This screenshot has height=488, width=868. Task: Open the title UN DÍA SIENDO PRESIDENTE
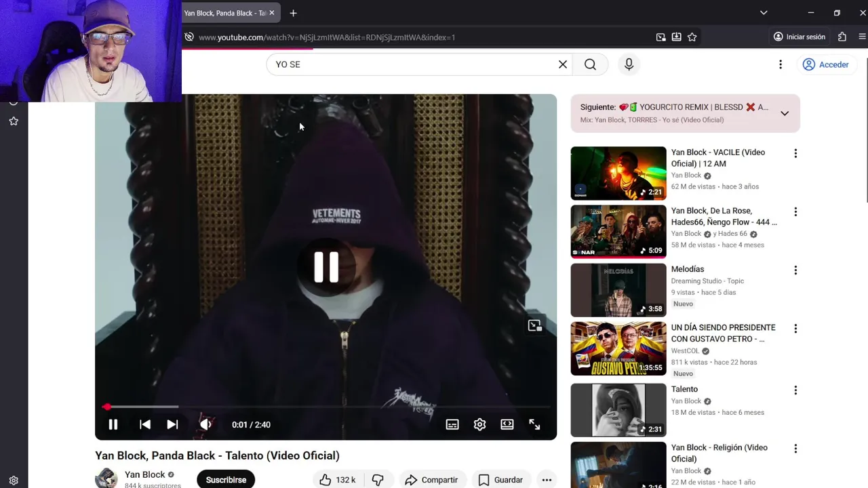click(723, 333)
